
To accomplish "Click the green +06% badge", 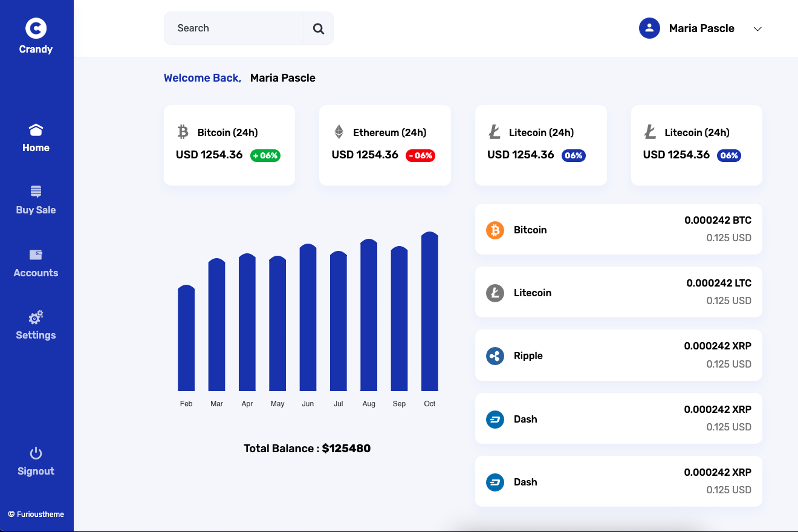I will point(265,155).
